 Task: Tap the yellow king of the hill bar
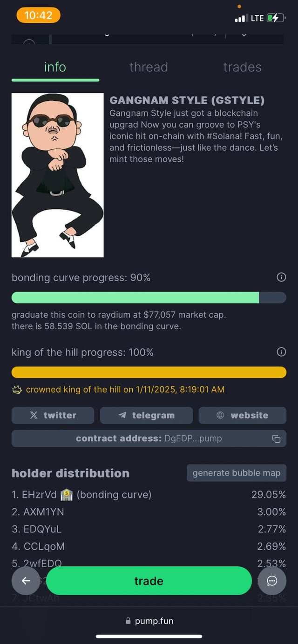pos(149,372)
